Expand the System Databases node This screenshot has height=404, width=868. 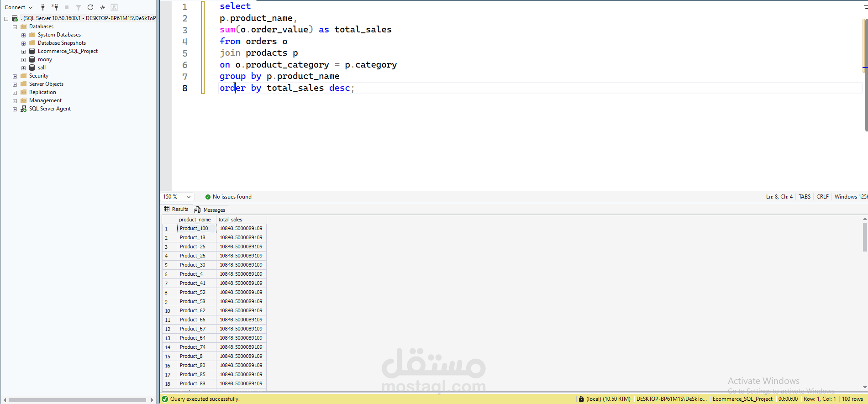pyautogui.click(x=23, y=35)
